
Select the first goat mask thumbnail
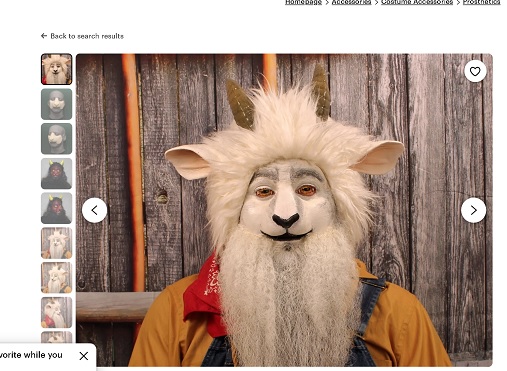point(57,69)
